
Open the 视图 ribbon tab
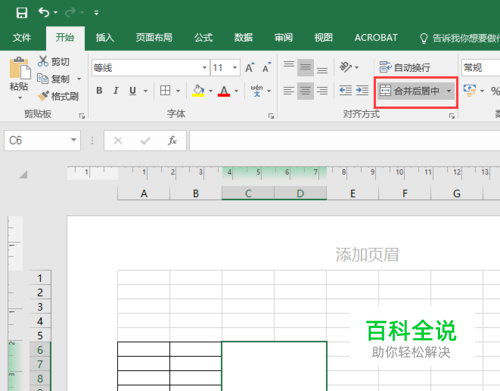pos(323,38)
